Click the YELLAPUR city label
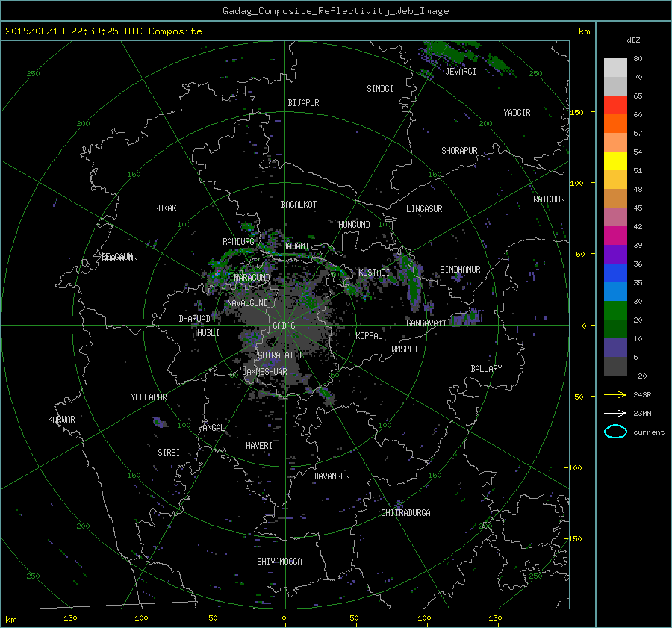The image size is (672, 628). point(149,397)
